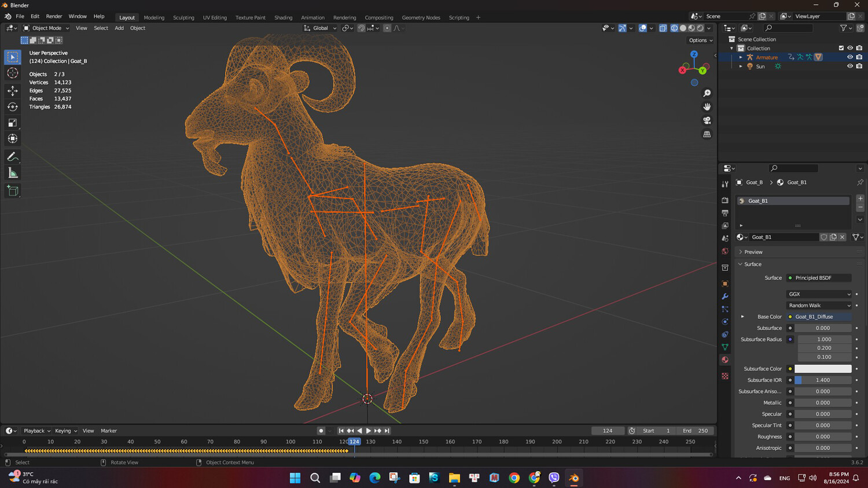
Task: Switch to the Sculpting workspace tab
Action: (183, 17)
